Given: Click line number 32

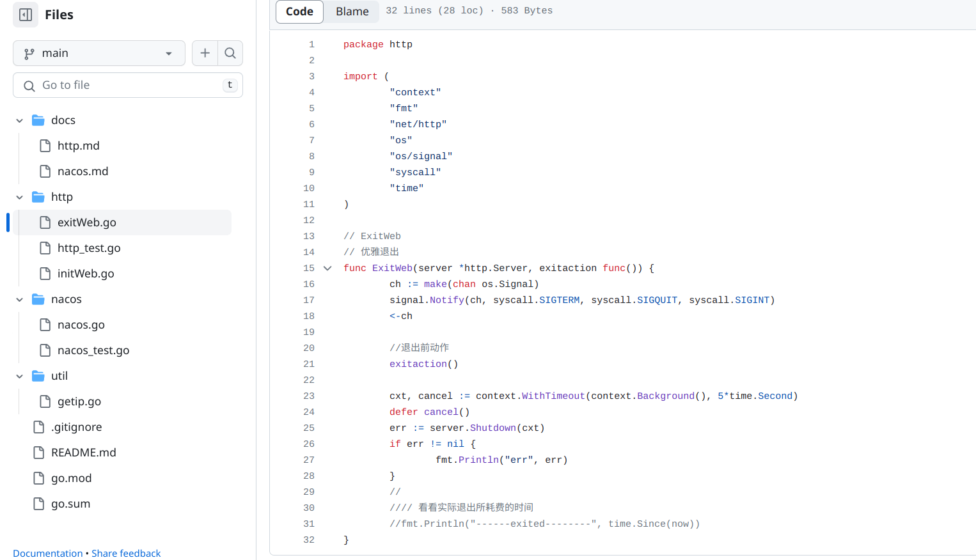Looking at the screenshot, I should [x=309, y=540].
